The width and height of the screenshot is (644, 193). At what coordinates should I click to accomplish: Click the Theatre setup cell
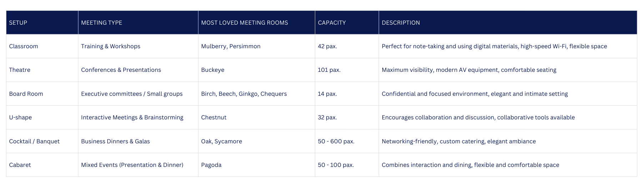(20, 70)
